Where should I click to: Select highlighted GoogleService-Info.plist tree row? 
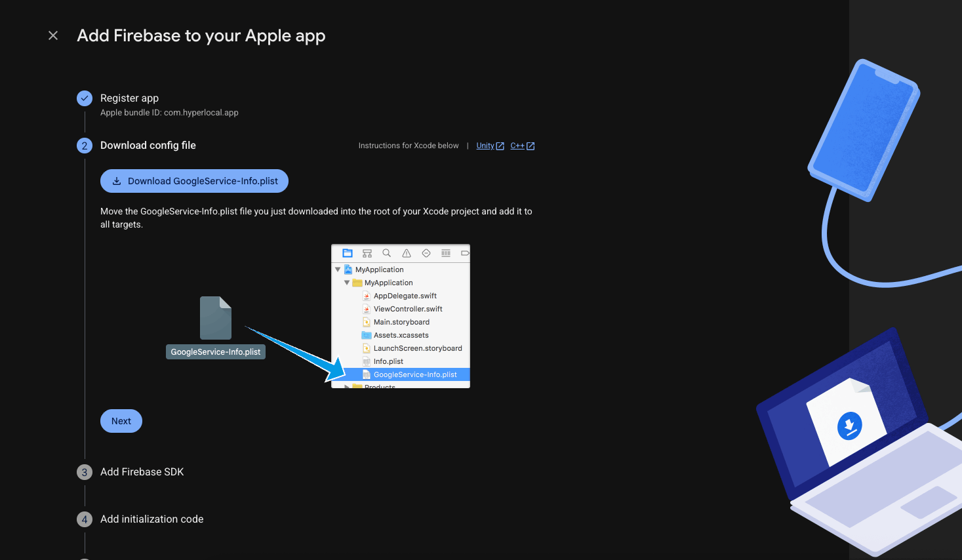401,374
